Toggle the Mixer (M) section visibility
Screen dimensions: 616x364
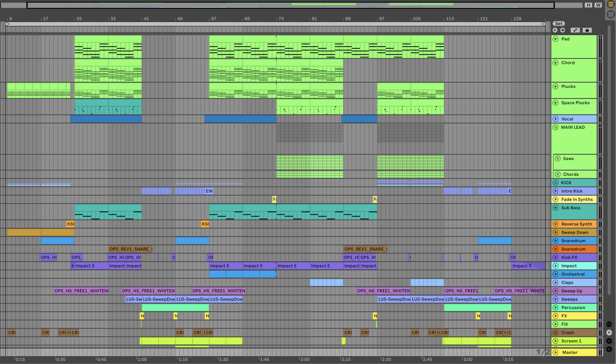click(609, 341)
